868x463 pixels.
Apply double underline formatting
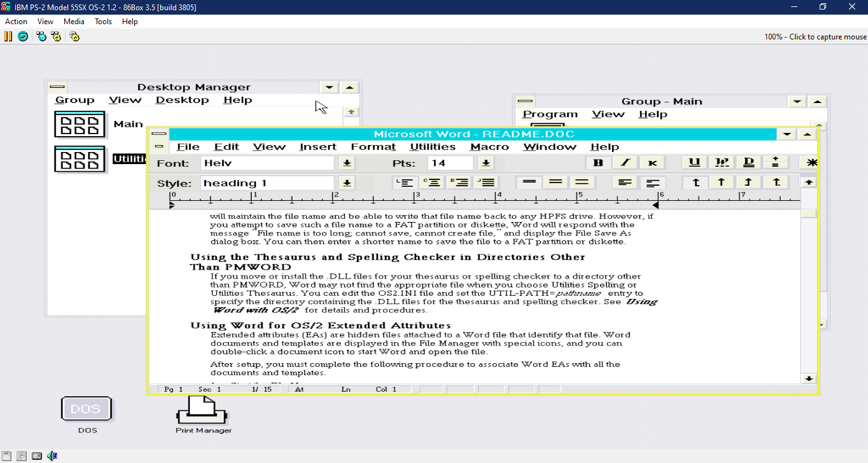click(749, 162)
